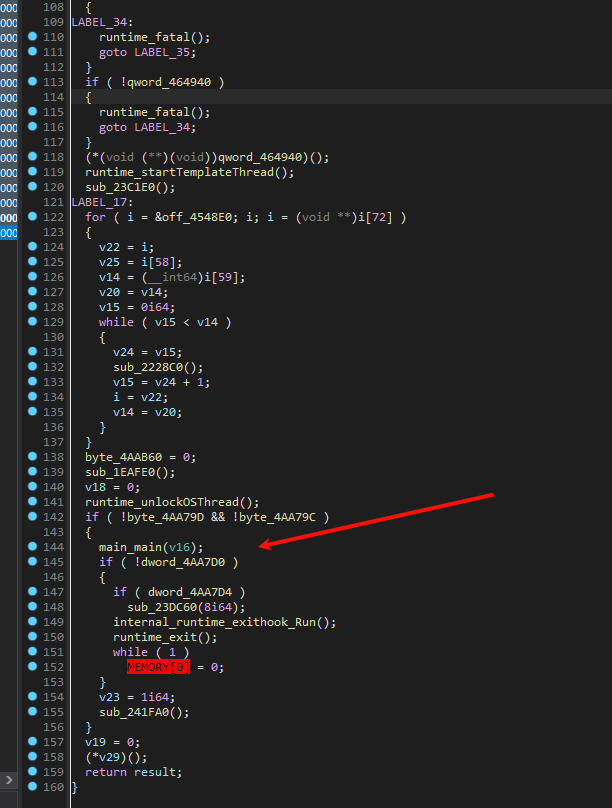Toggle breakpoint dot on line 129

pyautogui.click(x=32, y=321)
